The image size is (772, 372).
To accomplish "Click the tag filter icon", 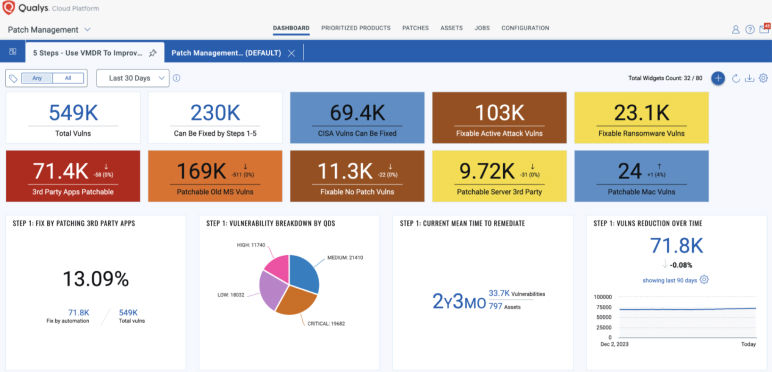I will (x=13, y=78).
